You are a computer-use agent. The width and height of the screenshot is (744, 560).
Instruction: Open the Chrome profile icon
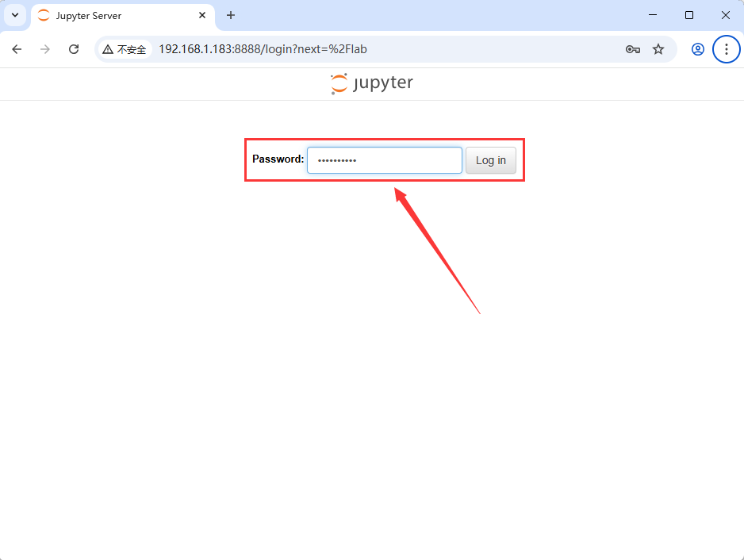[x=697, y=49]
